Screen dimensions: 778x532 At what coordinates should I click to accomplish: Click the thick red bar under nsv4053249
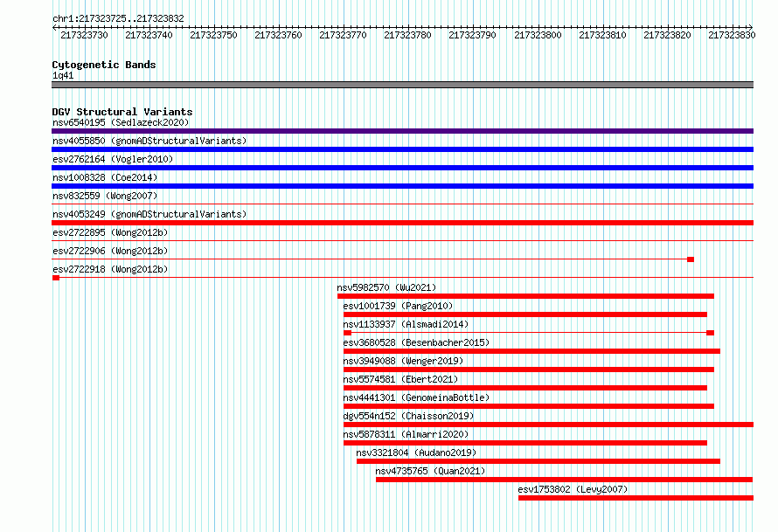[402, 223]
